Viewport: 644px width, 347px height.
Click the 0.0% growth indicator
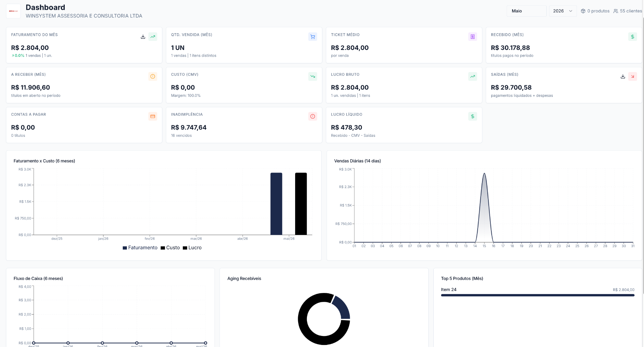[x=18, y=56]
